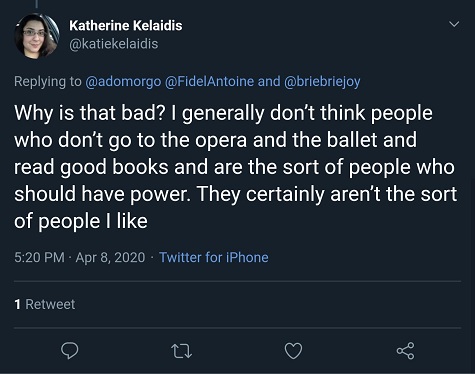The height and width of the screenshot is (374, 475).
Task: Click the Katherine Kelaidis display name
Action: 126,26
